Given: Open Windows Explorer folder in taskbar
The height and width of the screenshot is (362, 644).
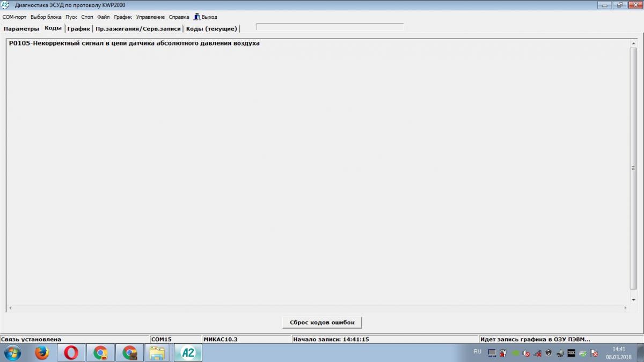Looking at the screenshot, I should [x=157, y=352].
